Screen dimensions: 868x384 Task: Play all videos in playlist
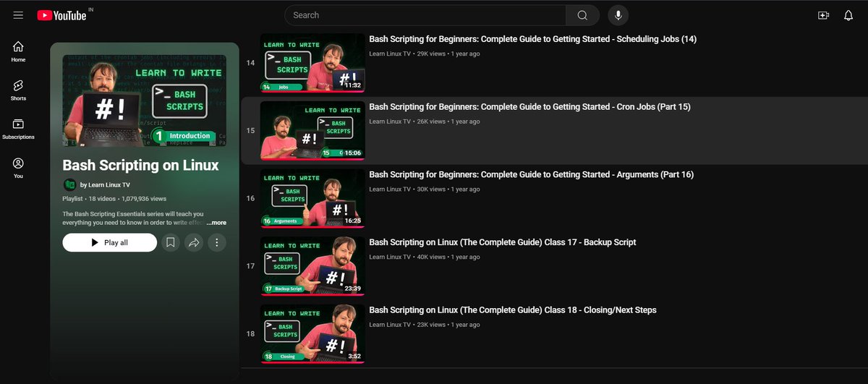pyautogui.click(x=110, y=242)
